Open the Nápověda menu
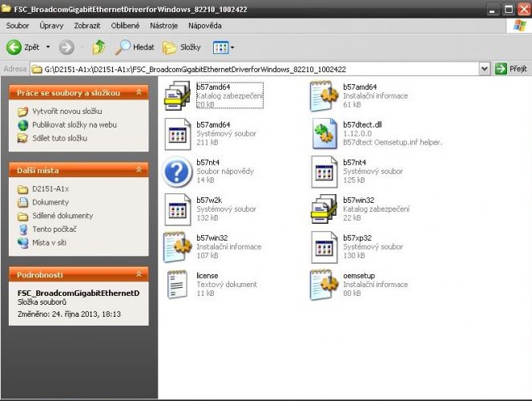532x401 pixels. [205, 26]
